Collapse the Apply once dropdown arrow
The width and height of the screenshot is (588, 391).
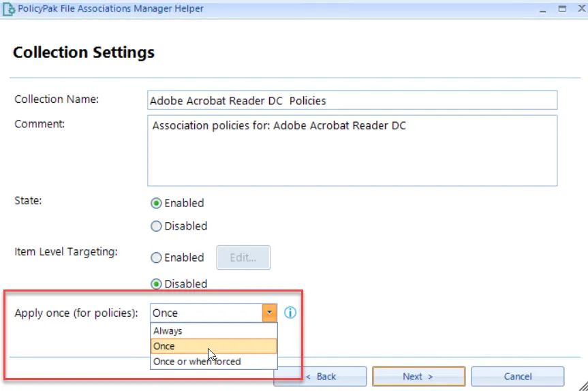pyautogui.click(x=270, y=313)
